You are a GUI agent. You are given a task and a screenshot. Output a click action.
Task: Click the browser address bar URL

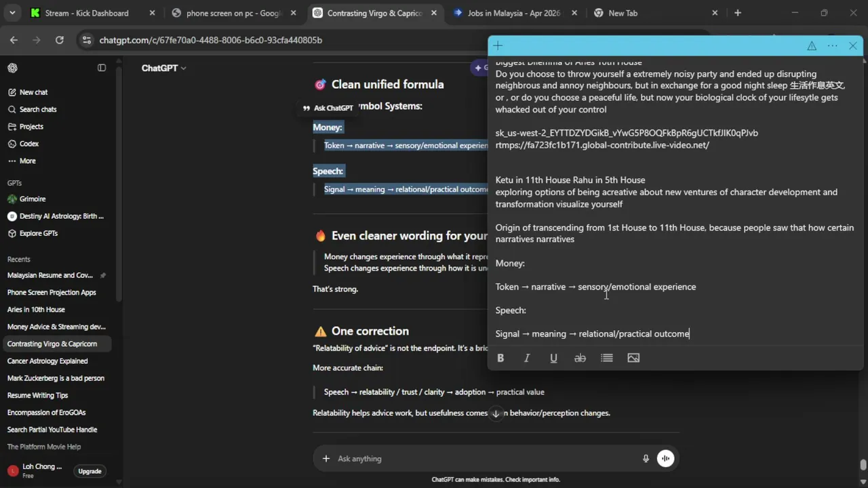click(211, 40)
